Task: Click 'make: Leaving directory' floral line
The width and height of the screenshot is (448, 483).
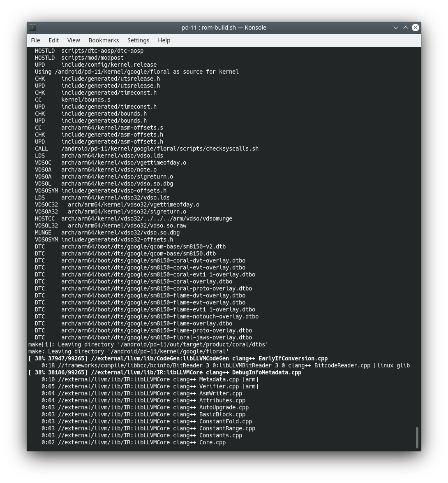Action: [x=129, y=352]
